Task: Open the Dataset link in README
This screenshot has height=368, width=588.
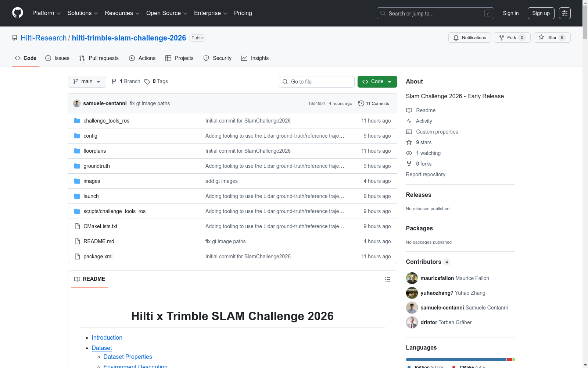Action: coord(102,348)
